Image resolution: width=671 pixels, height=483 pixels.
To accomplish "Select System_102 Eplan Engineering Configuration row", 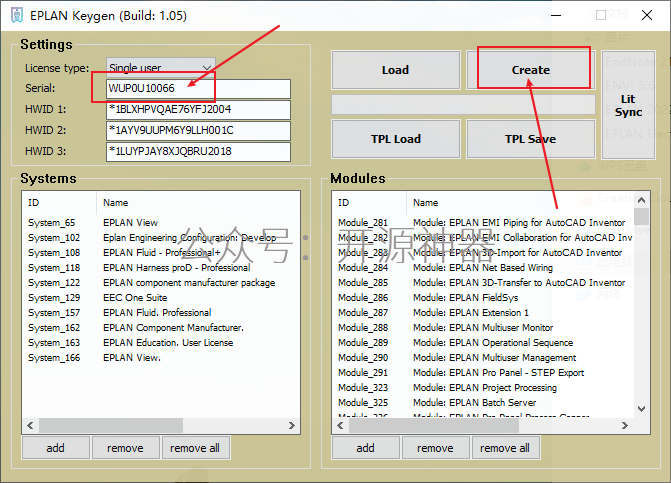I will click(161, 238).
